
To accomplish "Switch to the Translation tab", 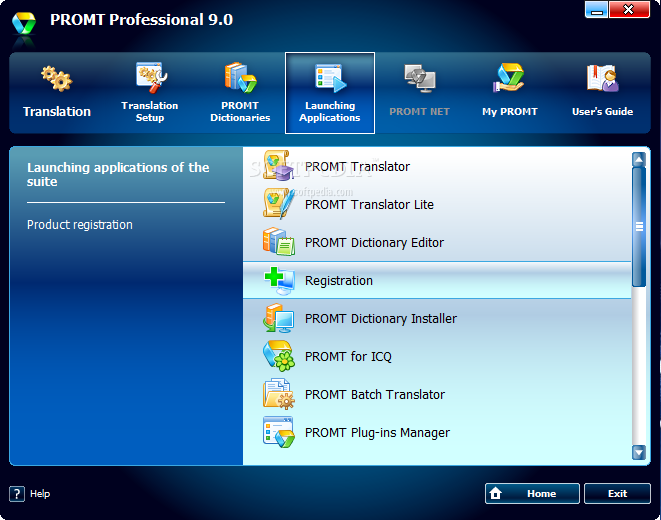I will click(x=57, y=93).
